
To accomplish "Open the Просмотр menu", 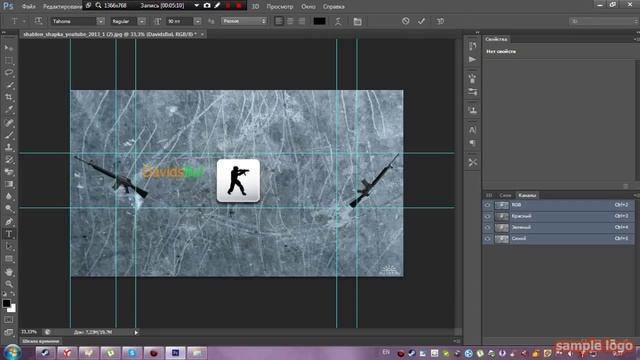I will 280,7.
